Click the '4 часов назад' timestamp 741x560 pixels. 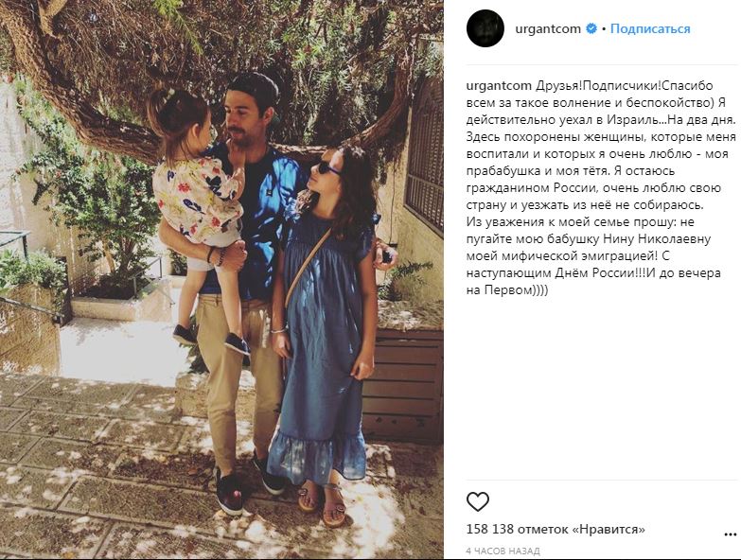503,551
